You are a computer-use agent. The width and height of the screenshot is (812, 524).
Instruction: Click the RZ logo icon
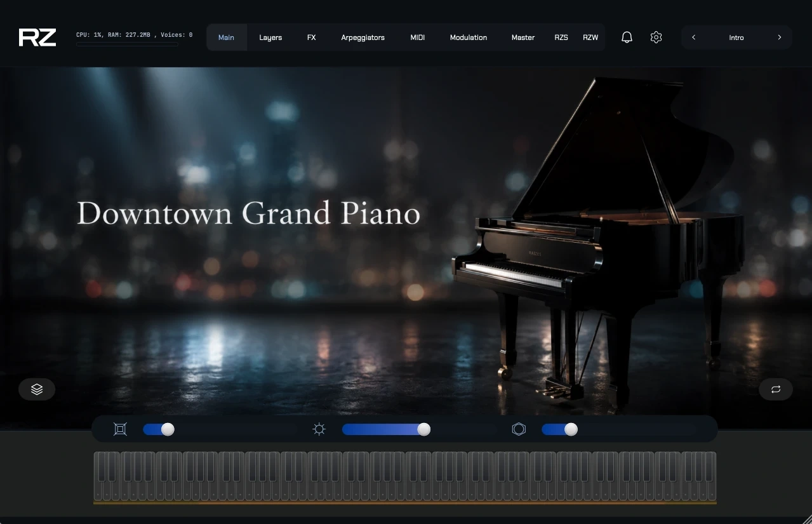tap(37, 37)
